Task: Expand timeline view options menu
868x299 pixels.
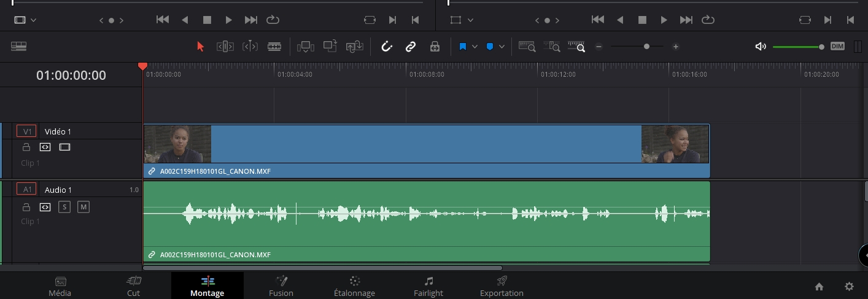Action: click(18, 47)
